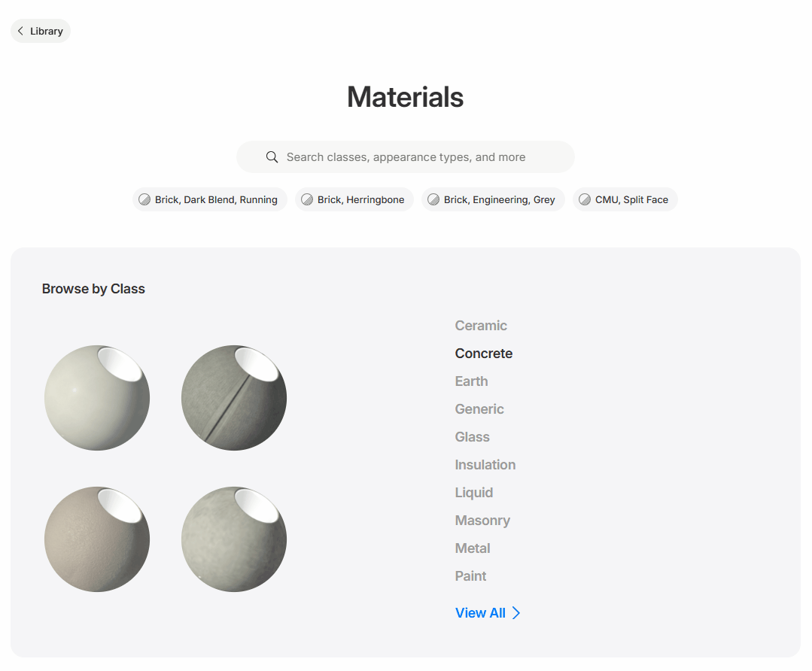Return to the Library screen

tap(40, 31)
